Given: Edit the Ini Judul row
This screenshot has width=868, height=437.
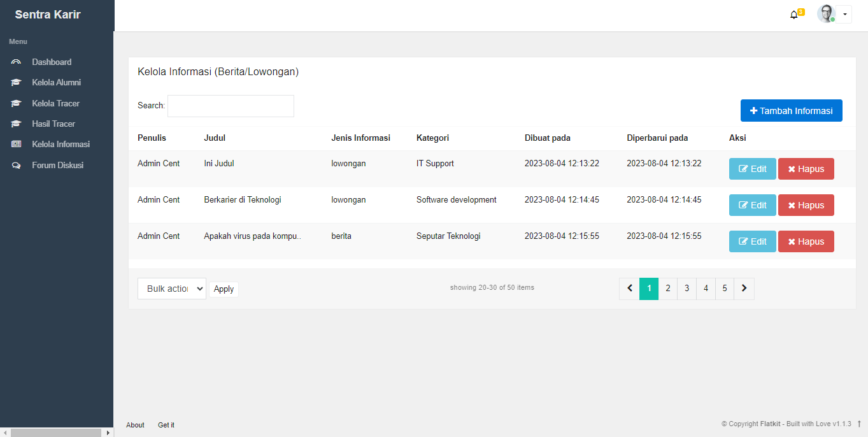Looking at the screenshot, I should 752,169.
